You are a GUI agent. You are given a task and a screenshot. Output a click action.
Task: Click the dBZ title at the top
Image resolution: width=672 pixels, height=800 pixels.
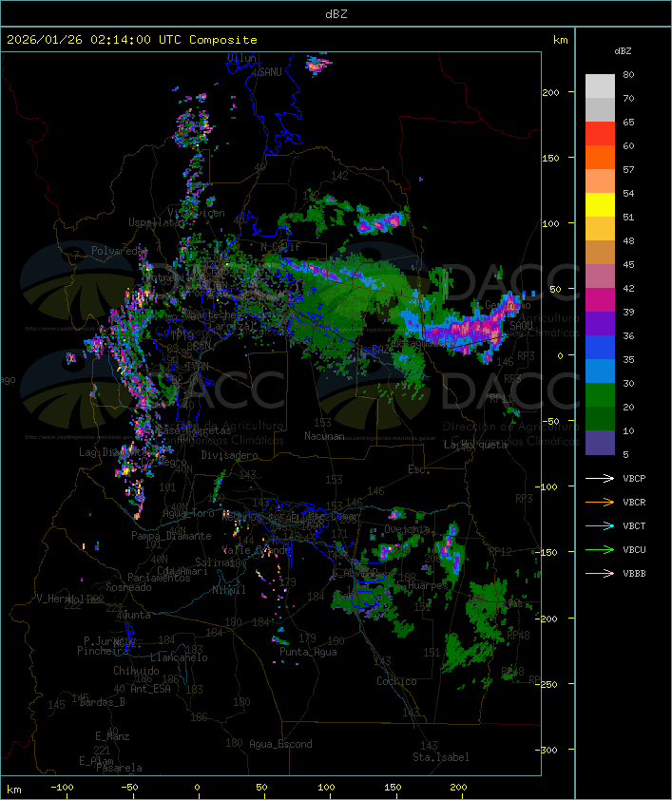(x=336, y=14)
